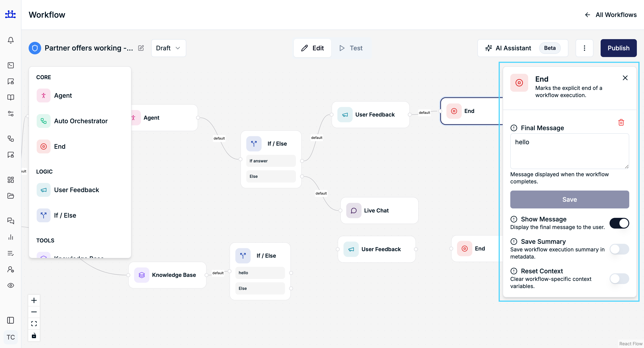Click the notifications bell icon
Image resolution: width=644 pixels, height=348 pixels.
pos(11,40)
